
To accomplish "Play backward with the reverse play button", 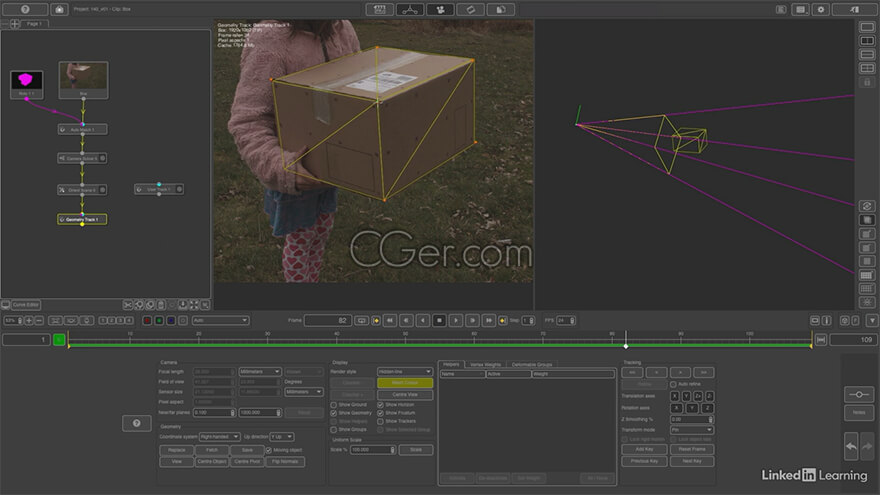I will pos(423,320).
